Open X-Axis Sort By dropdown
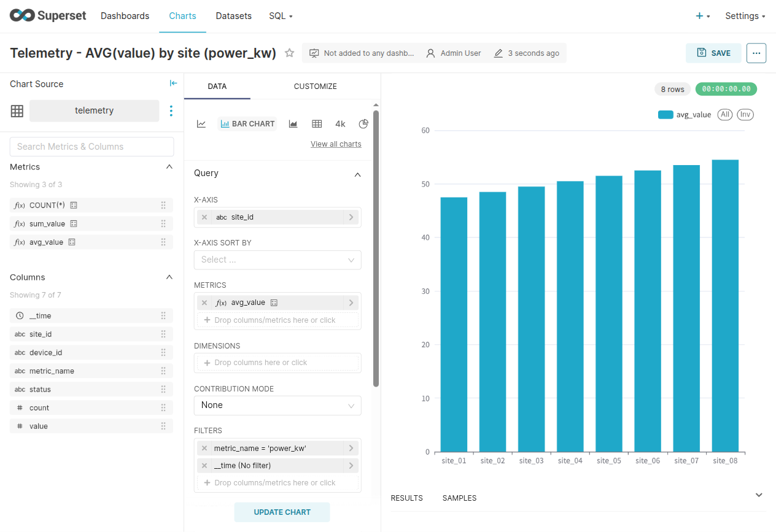The width and height of the screenshot is (776, 532). tap(277, 260)
